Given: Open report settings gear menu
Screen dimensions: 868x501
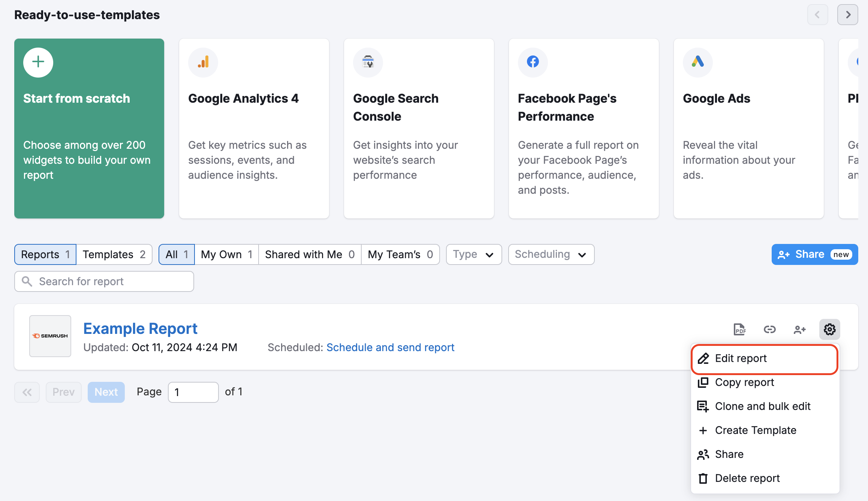Looking at the screenshot, I should (x=829, y=329).
